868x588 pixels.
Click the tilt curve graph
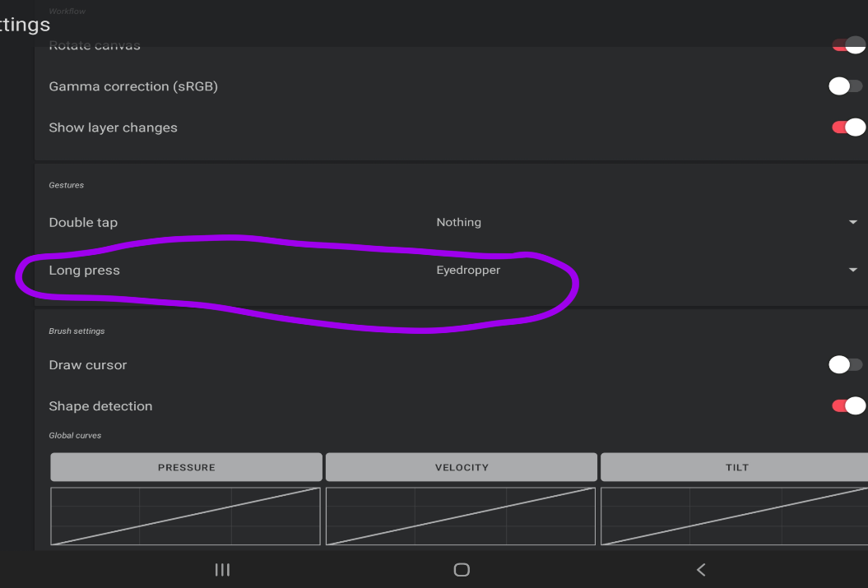(736, 517)
